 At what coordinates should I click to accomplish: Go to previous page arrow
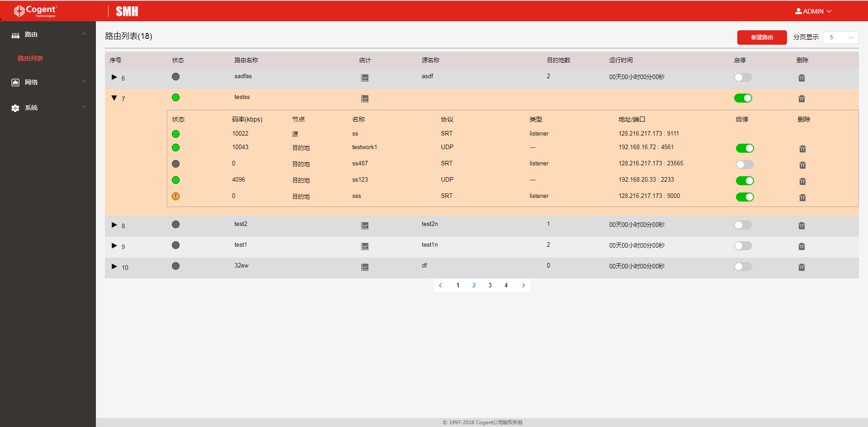441,285
